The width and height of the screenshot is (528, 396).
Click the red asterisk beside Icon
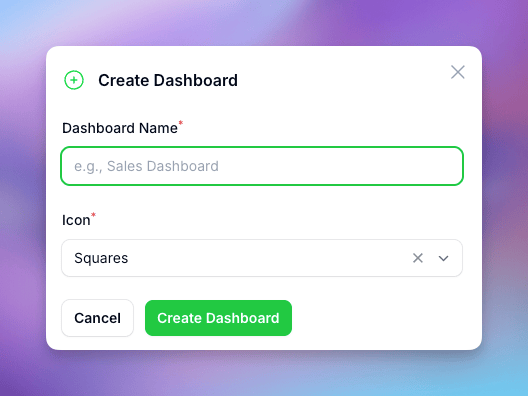(93, 214)
